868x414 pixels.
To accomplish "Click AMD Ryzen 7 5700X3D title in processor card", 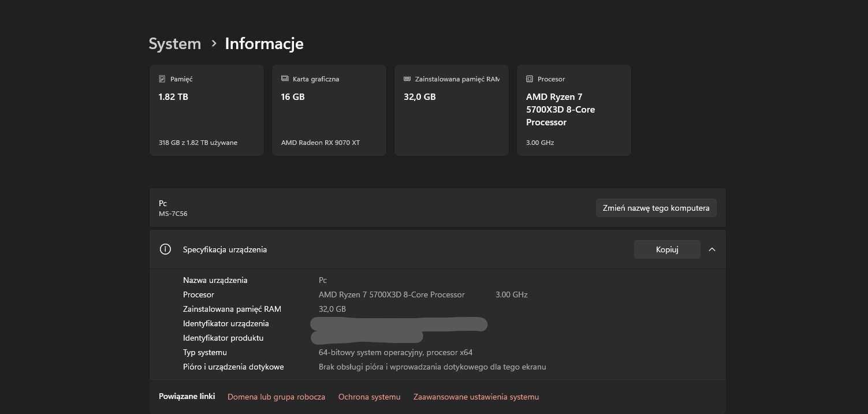I will [560, 110].
